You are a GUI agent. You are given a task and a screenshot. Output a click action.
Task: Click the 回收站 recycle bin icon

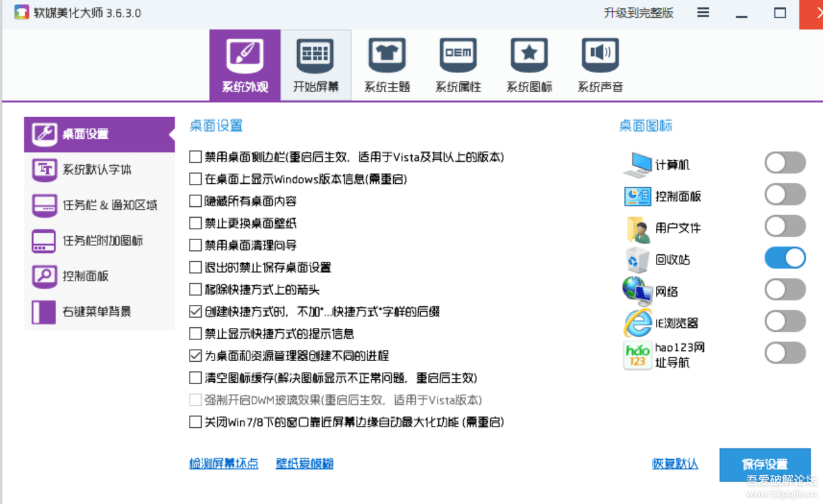(x=638, y=259)
